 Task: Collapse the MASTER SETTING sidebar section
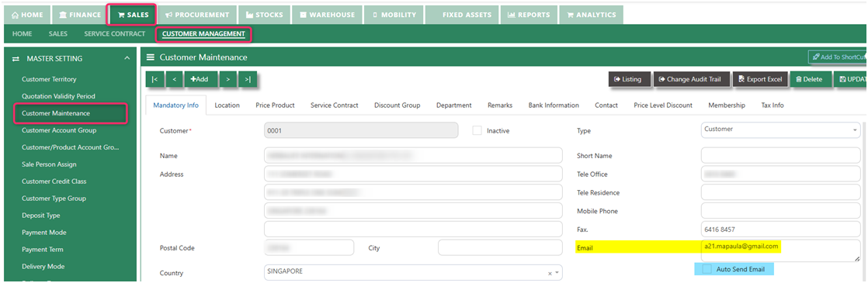(127, 58)
